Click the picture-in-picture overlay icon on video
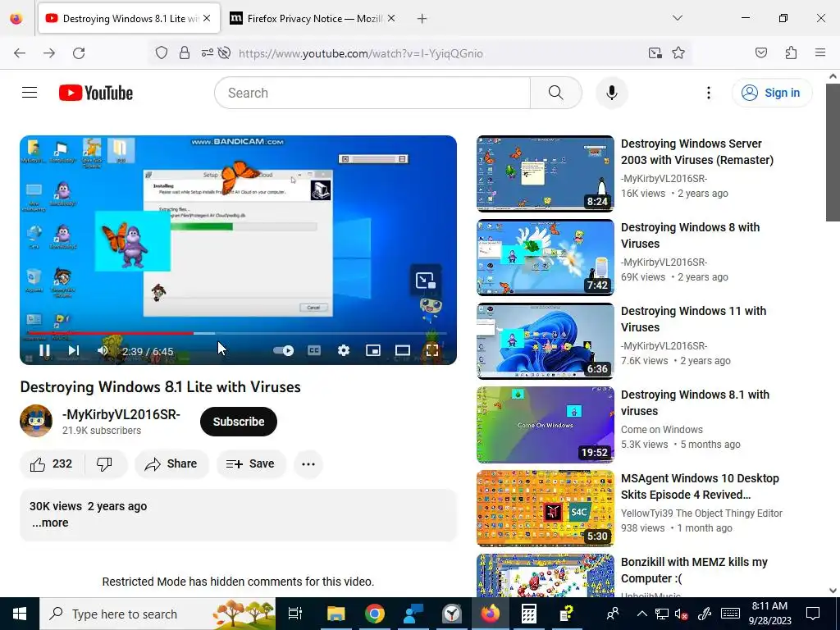 tap(426, 281)
